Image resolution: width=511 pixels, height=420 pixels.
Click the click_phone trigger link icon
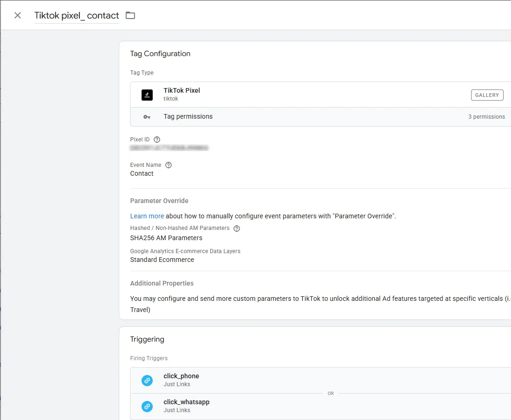(147, 380)
